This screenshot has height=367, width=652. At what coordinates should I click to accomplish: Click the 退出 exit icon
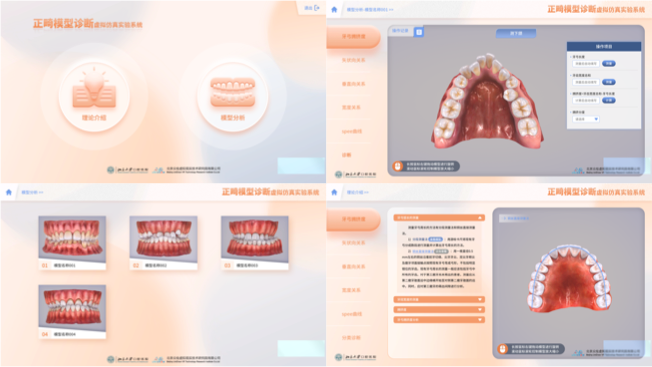tap(317, 8)
